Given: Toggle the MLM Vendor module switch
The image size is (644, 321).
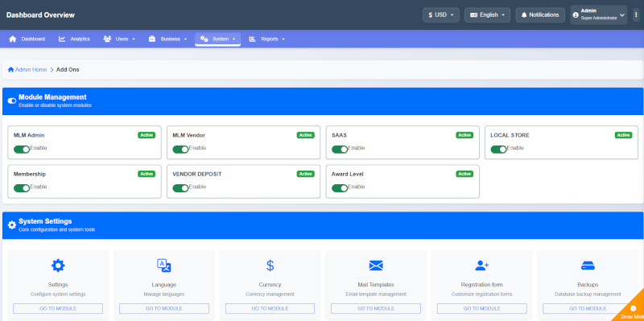Looking at the screenshot, I should pos(180,150).
